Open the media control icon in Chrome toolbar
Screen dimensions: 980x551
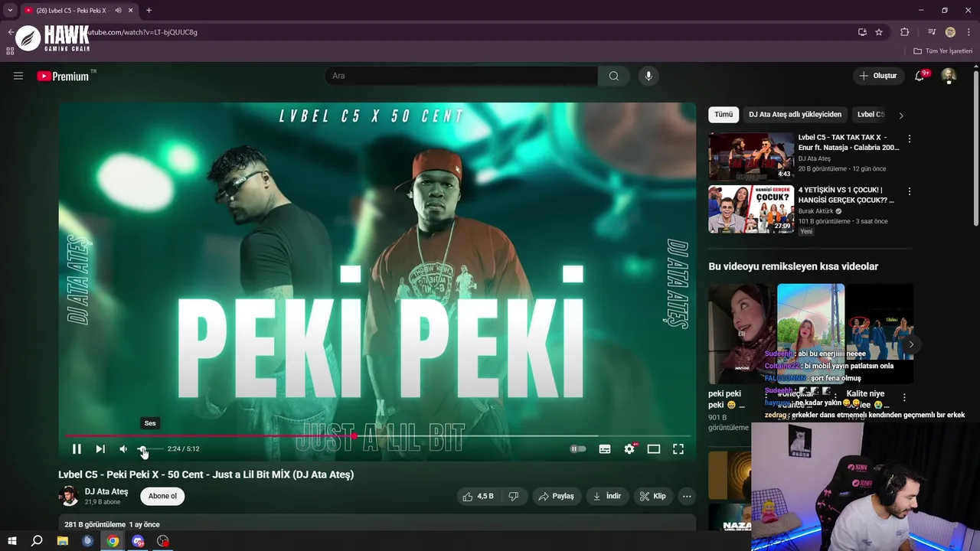pos(932,32)
